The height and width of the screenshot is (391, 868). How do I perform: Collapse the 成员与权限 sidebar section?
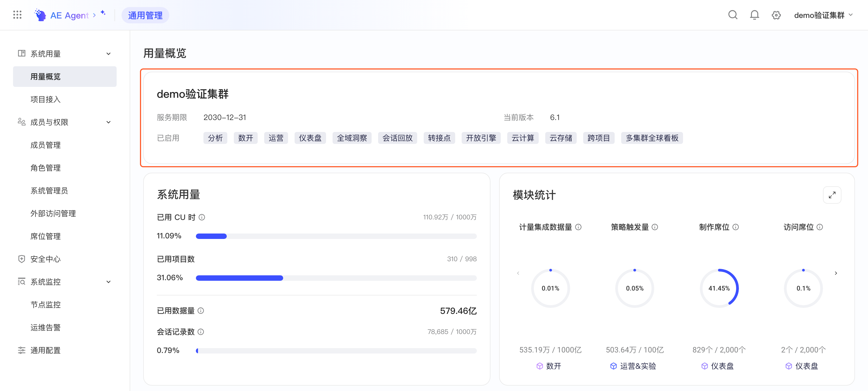108,122
